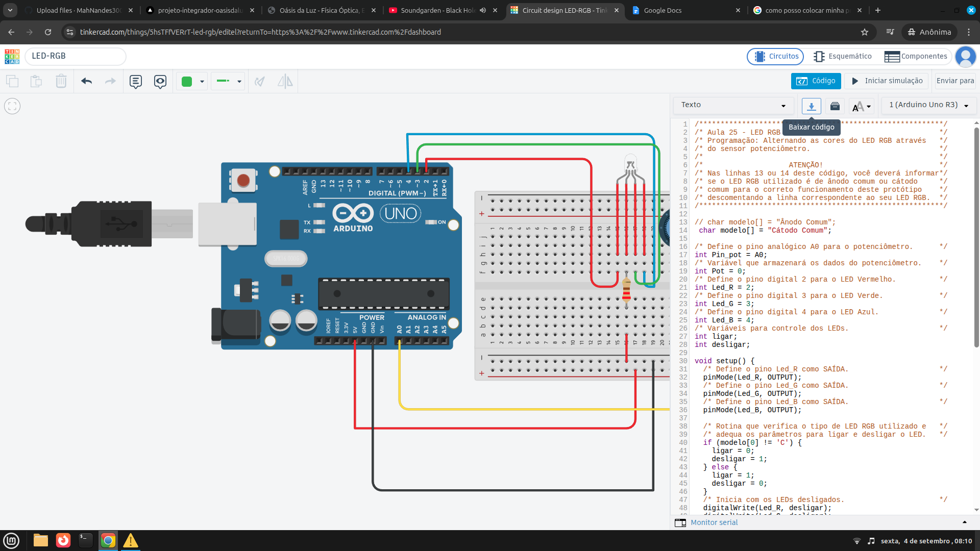
Task: Open the Monitor serial link
Action: coord(714,522)
